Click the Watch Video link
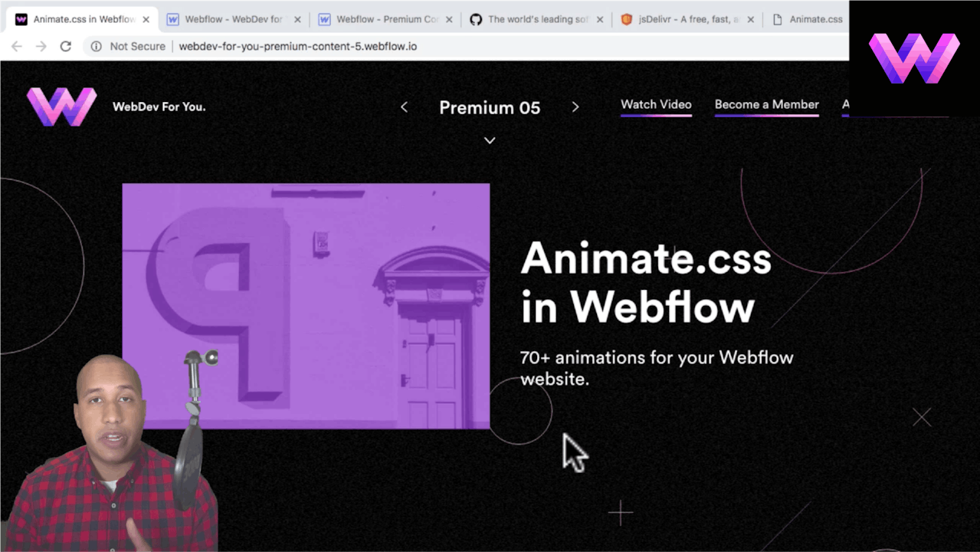This screenshot has height=552, width=980. (656, 105)
